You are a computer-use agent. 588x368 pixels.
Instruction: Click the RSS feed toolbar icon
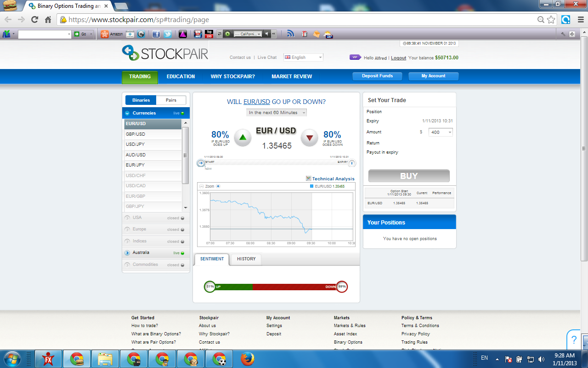click(x=290, y=34)
